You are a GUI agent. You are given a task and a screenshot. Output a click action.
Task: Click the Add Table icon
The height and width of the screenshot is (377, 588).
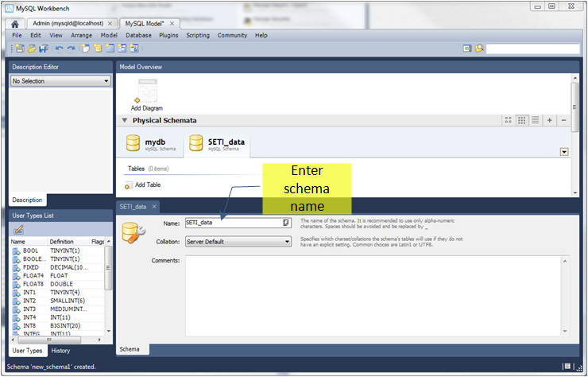tap(128, 185)
